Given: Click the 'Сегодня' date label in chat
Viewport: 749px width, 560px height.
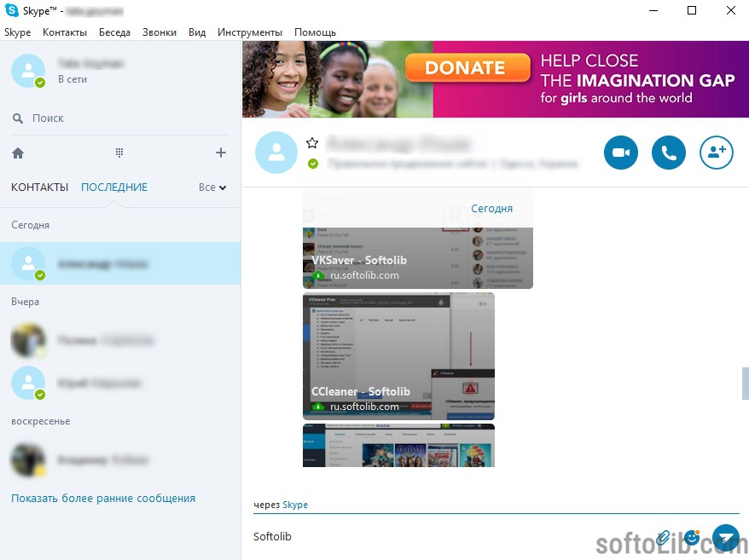Looking at the screenshot, I should [491, 209].
